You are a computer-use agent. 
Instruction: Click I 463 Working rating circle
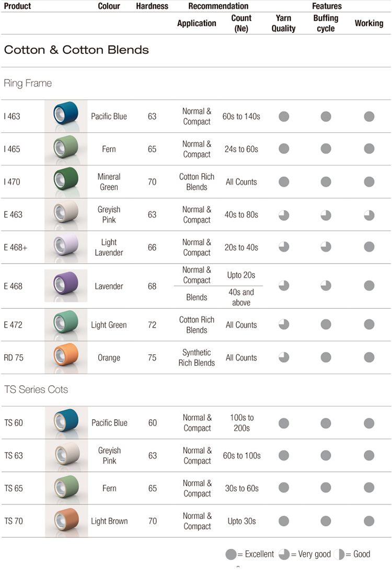369,117
